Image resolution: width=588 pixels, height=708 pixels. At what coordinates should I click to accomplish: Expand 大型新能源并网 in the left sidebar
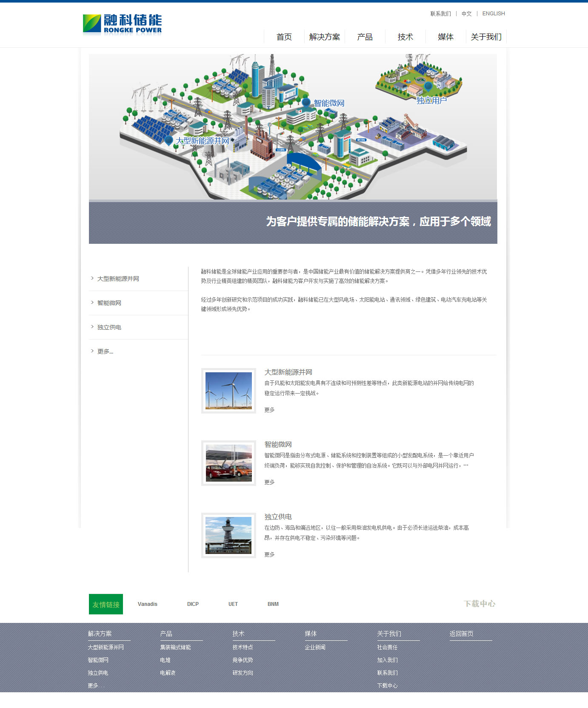(118, 279)
